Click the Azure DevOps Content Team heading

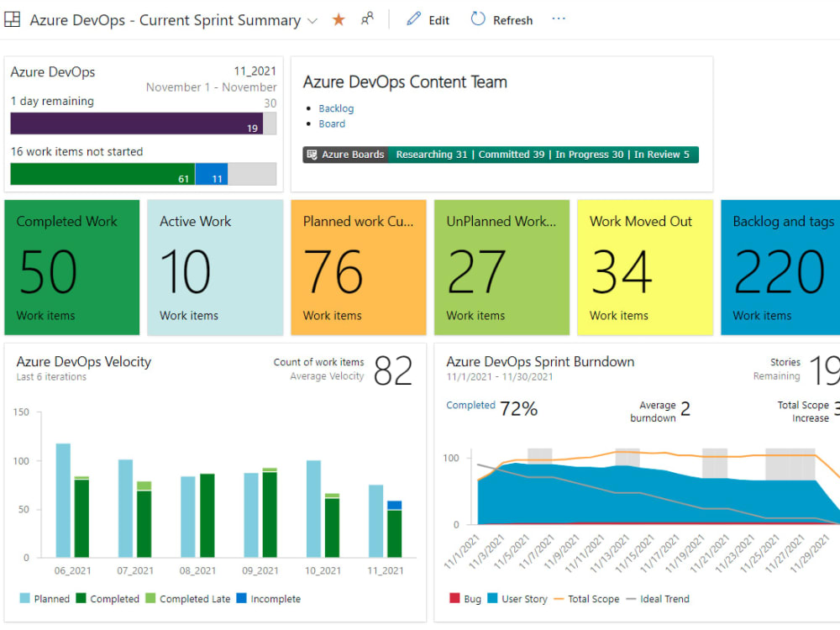[405, 82]
